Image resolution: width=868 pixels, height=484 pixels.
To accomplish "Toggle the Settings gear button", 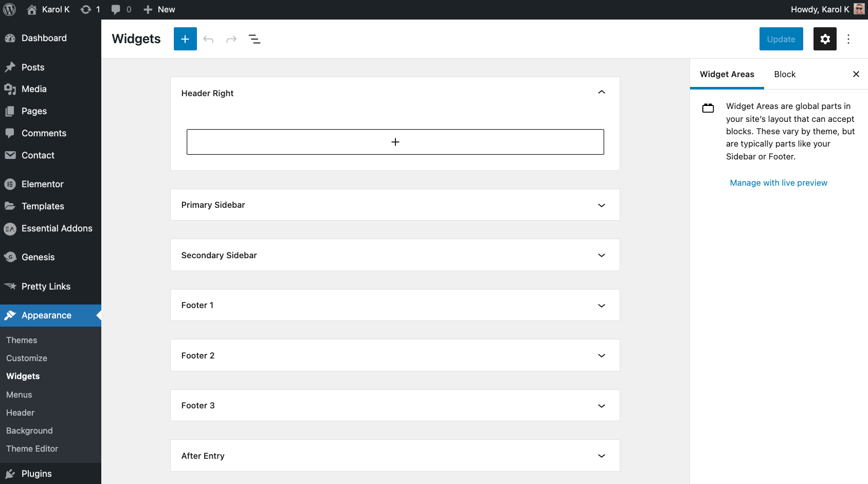I will pos(825,39).
